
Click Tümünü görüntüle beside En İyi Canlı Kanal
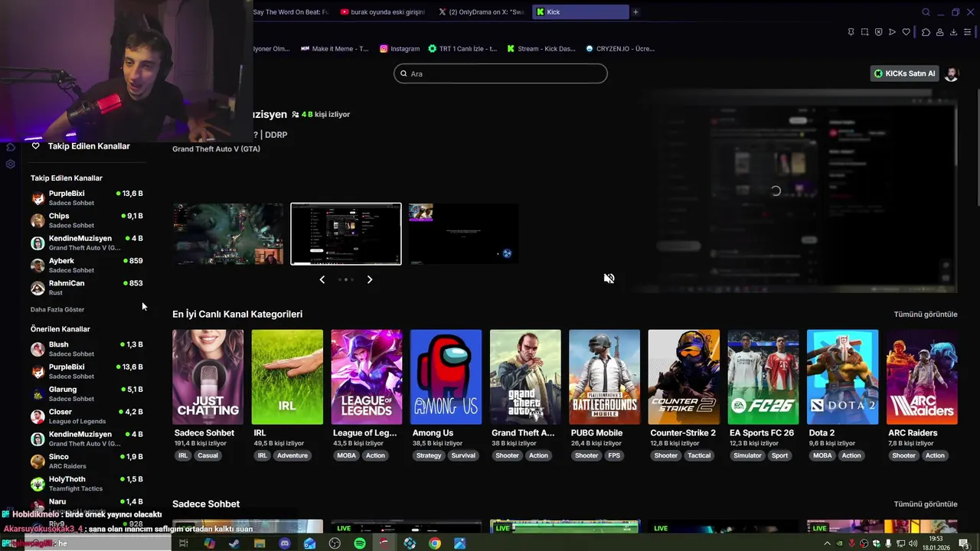coord(926,315)
